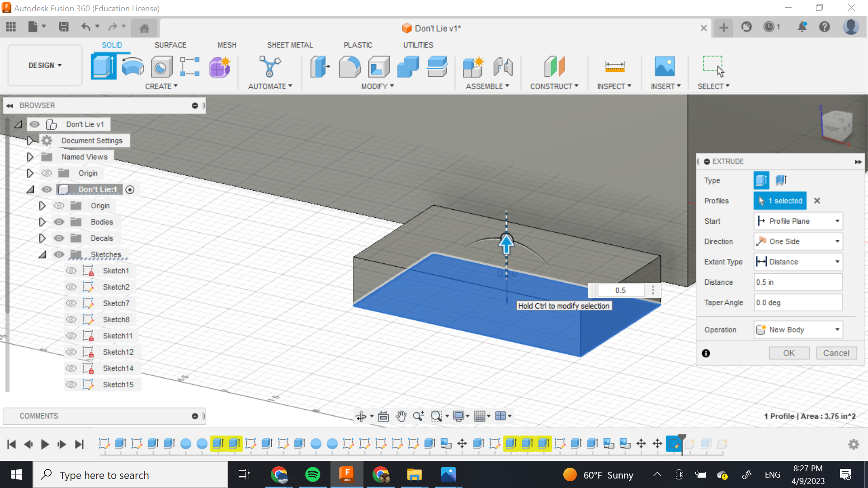Cancel the Extrude dialog
The height and width of the screenshot is (488, 868).
[836, 353]
